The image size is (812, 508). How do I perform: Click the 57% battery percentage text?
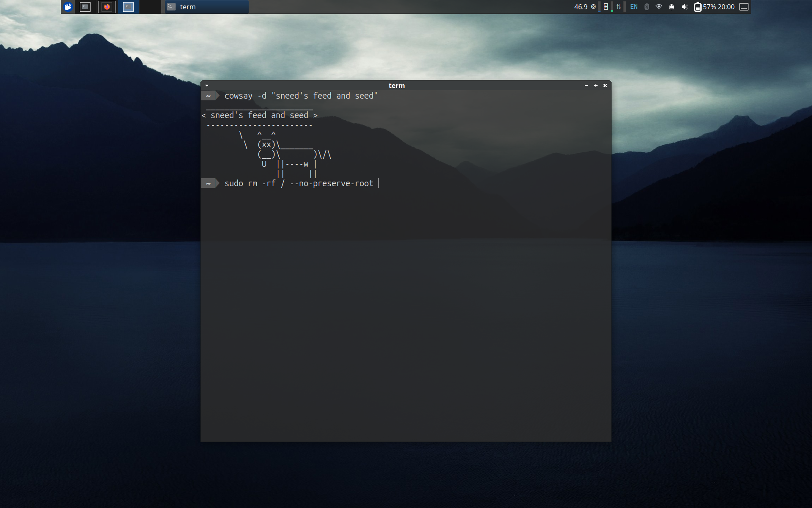click(709, 7)
